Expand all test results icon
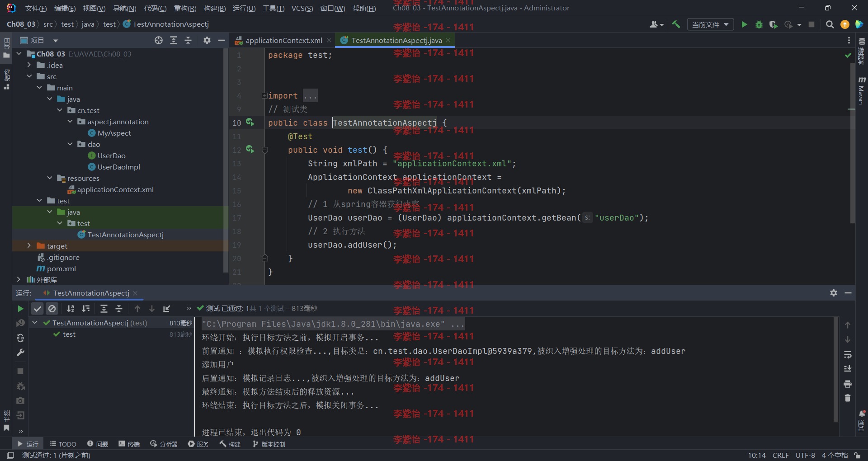Image resolution: width=868 pixels, height=461 pixels. [x=104, y=309]
